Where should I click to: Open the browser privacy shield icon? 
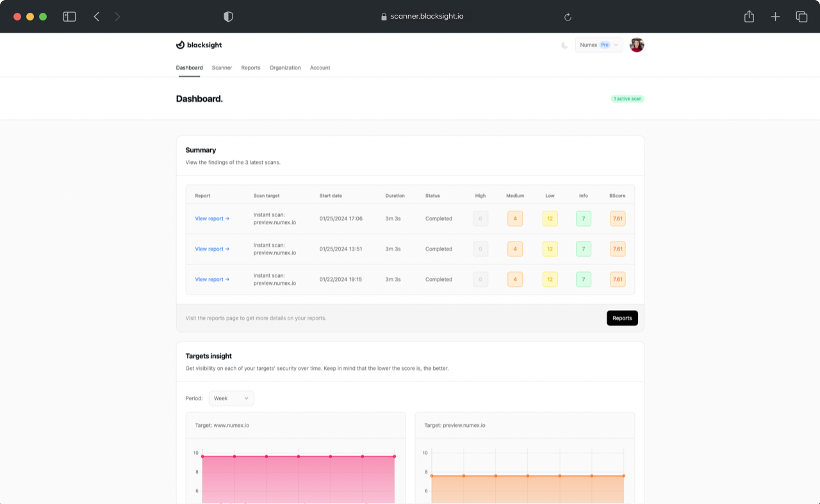coord(227,16)
